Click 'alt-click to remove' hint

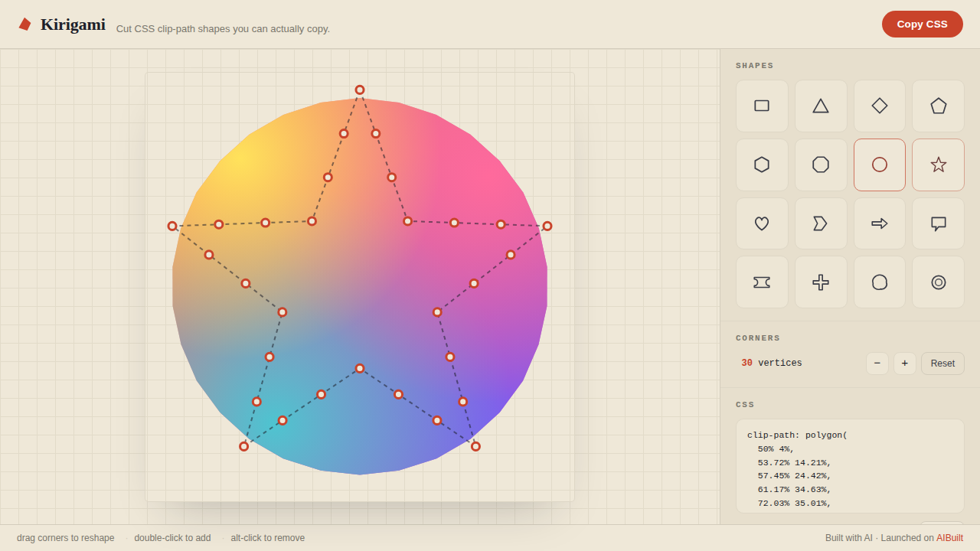tap(268, 538)
